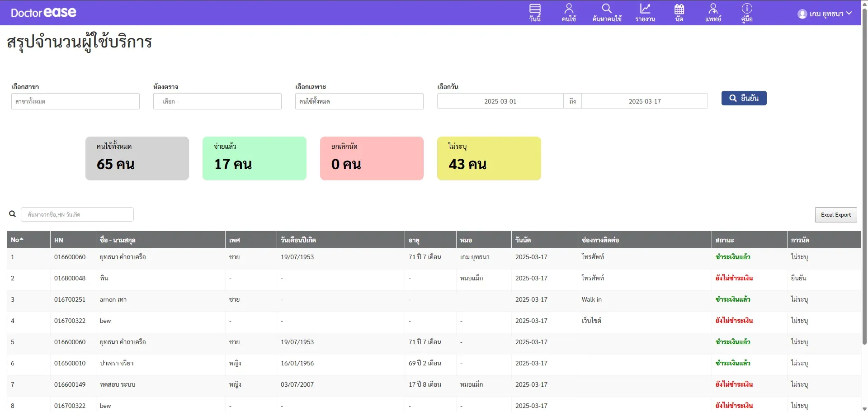The image size is (868, 412).
Task: Open the Manual info icon
Action: (x=747, y=12)
